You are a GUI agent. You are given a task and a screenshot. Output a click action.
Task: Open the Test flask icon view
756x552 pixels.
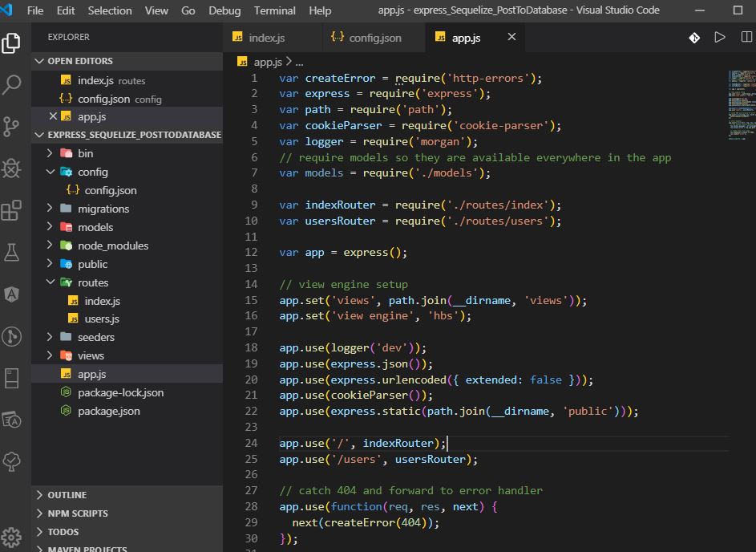click(x=11, y=252)
